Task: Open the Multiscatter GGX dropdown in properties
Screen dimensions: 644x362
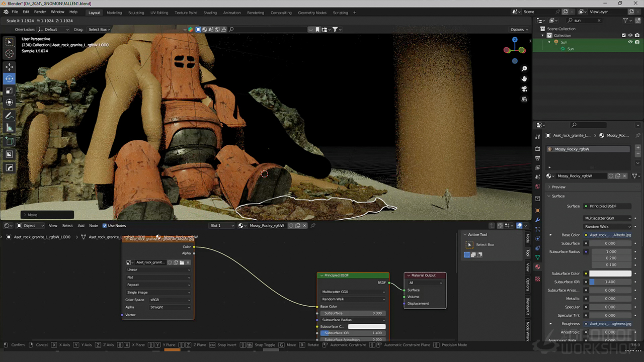Action: (607, 218)
